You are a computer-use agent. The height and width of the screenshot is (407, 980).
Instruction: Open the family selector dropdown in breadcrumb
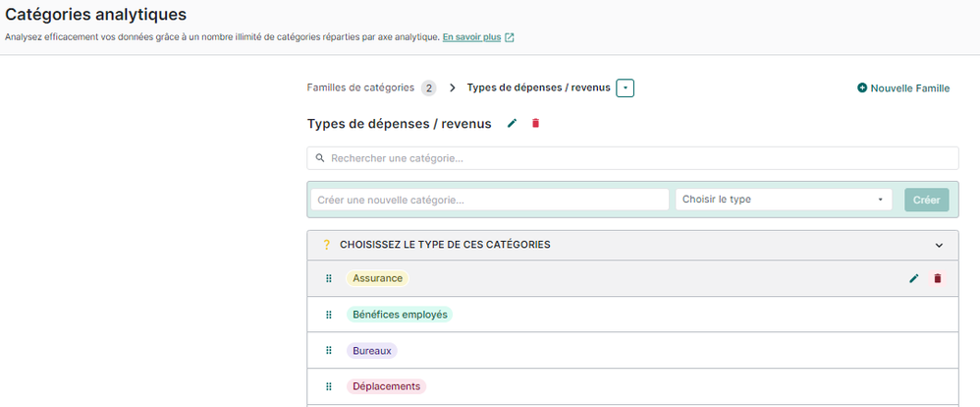(x=626, y=88)
